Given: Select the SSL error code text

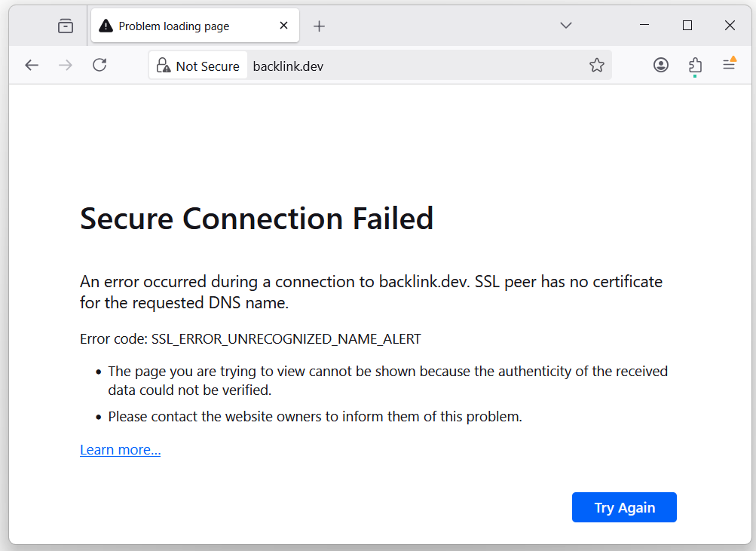Looking at the screenshot, I should [286, 338].
